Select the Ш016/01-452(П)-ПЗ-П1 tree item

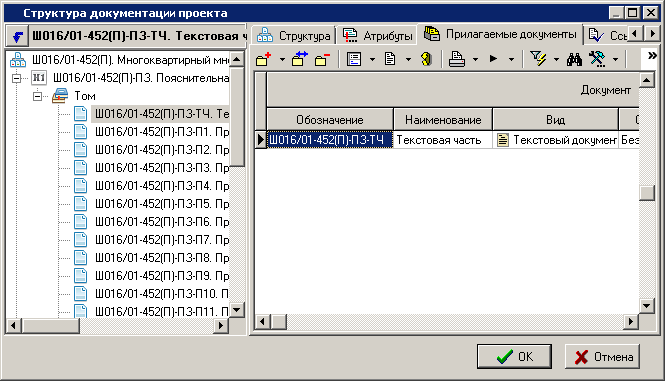[x=161, y=132]
